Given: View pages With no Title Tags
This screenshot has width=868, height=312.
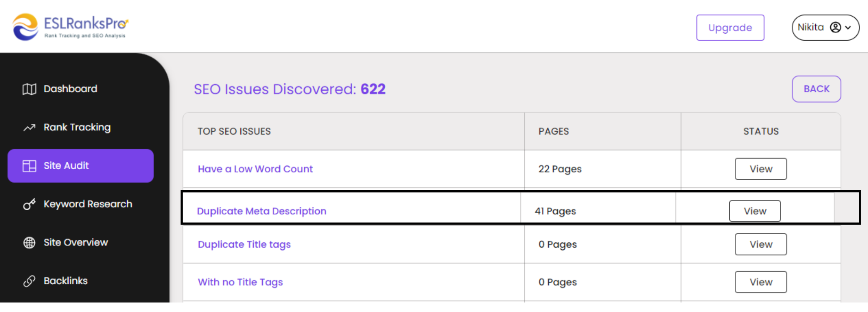Looking at the screenshot, I should tap(761, 282).
